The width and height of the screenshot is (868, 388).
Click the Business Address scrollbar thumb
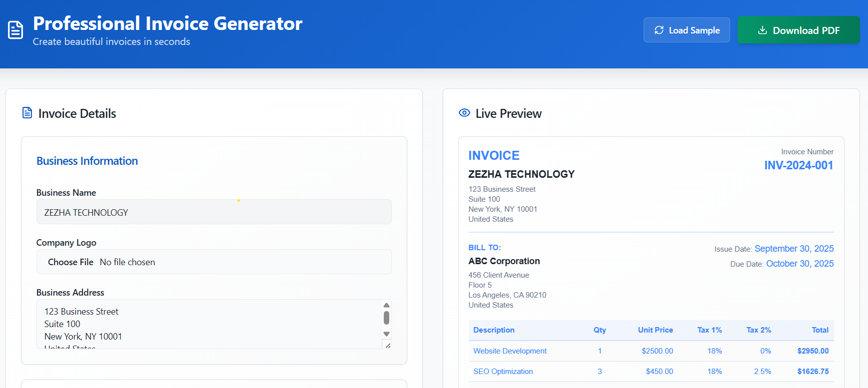tap(386, 318)
